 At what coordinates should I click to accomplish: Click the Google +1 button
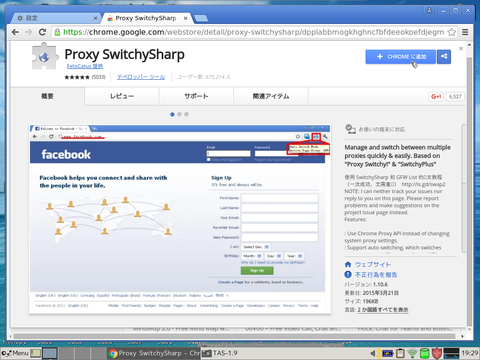point(436,97)
